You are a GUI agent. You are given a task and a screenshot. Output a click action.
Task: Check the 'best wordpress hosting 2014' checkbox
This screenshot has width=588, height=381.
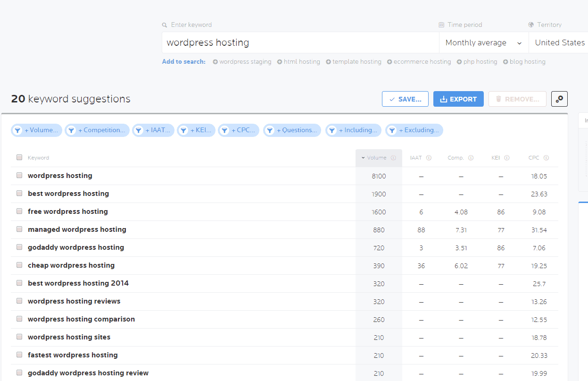pyautogui.click(x=19, y=283)
